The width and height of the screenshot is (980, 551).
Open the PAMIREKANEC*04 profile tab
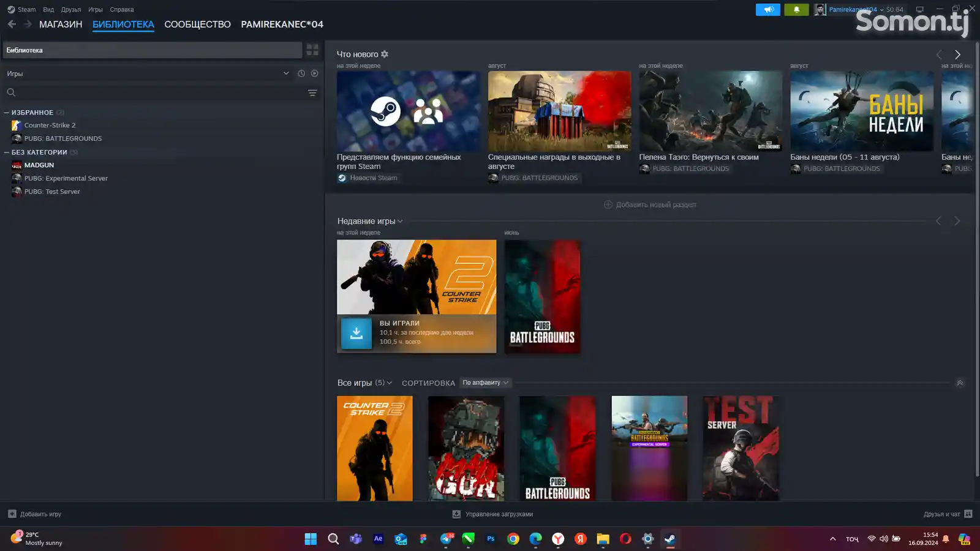point(282,24)
